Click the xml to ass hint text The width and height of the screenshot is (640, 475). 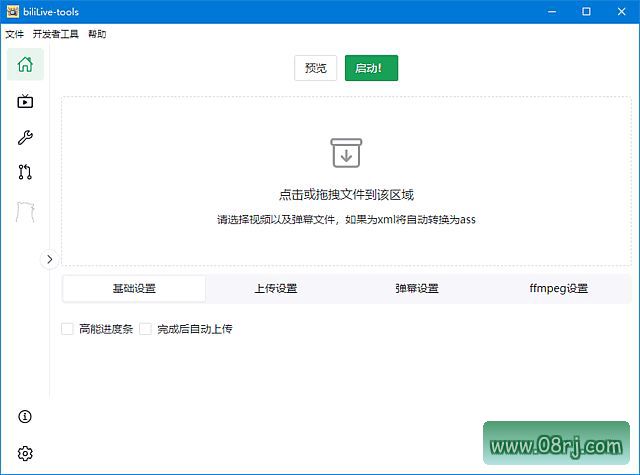pos(346,220)
